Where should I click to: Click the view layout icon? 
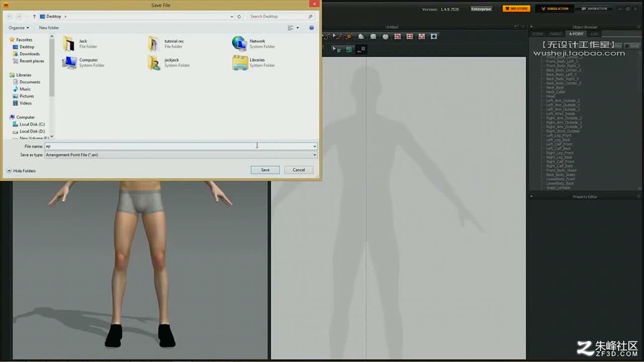pyautogui.click(x=290, y=28)
